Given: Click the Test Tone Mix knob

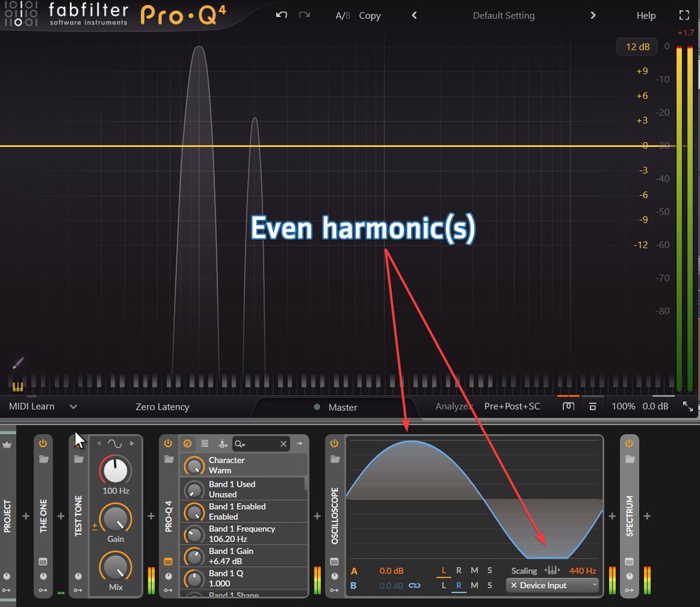Looking at the screenshot, I should [115, 566].
